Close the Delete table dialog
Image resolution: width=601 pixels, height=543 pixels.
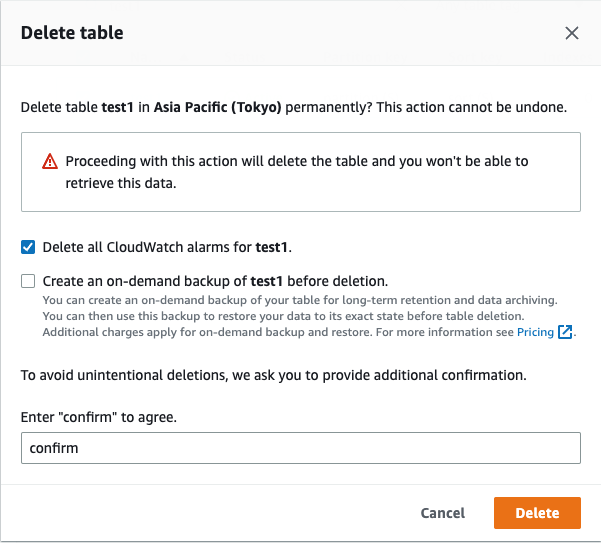pyautogui.click(x=571, y=33)
